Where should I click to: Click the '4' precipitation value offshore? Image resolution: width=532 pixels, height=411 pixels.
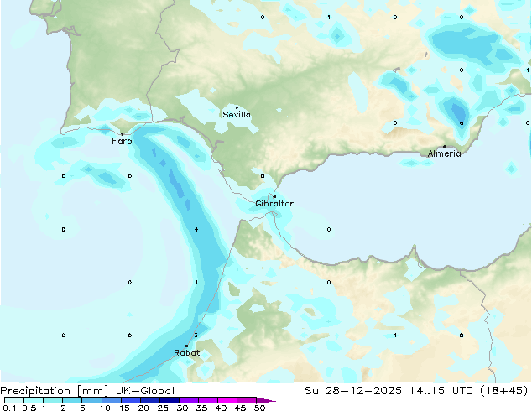click(x=196, y=230)
